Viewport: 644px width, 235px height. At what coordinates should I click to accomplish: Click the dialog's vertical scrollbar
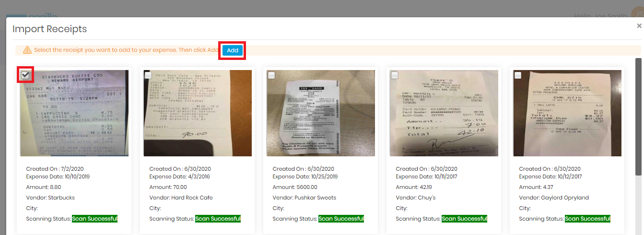click(639, 117)
